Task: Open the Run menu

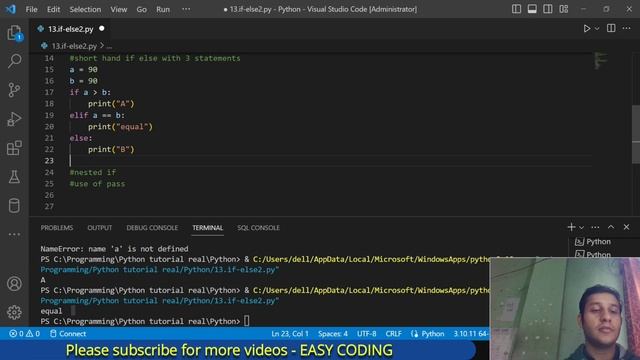Action: click(163, 9)
